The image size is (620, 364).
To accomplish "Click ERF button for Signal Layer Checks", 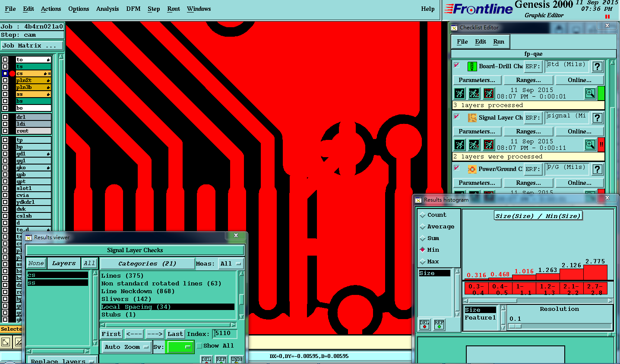I will [533, 117].
